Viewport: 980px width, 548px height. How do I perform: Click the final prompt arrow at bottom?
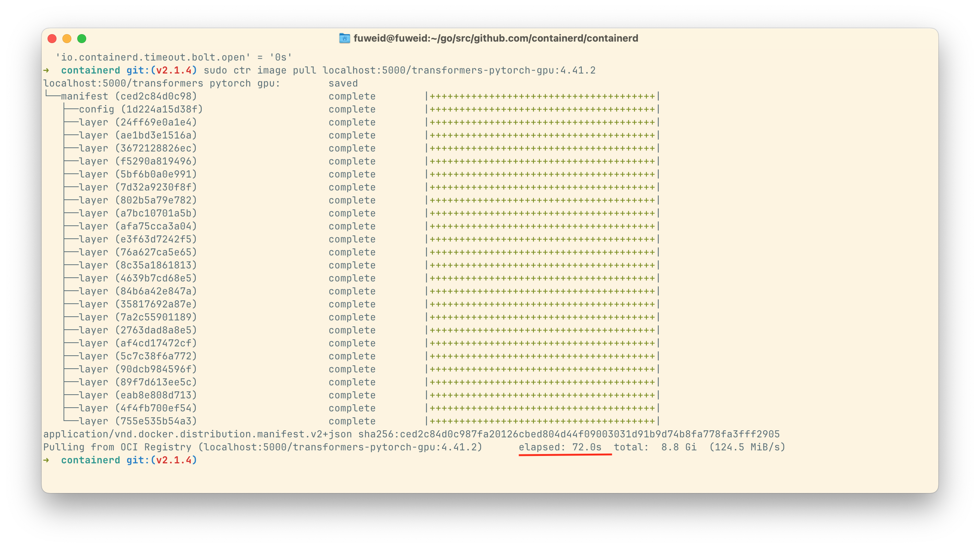pos(46,460)
